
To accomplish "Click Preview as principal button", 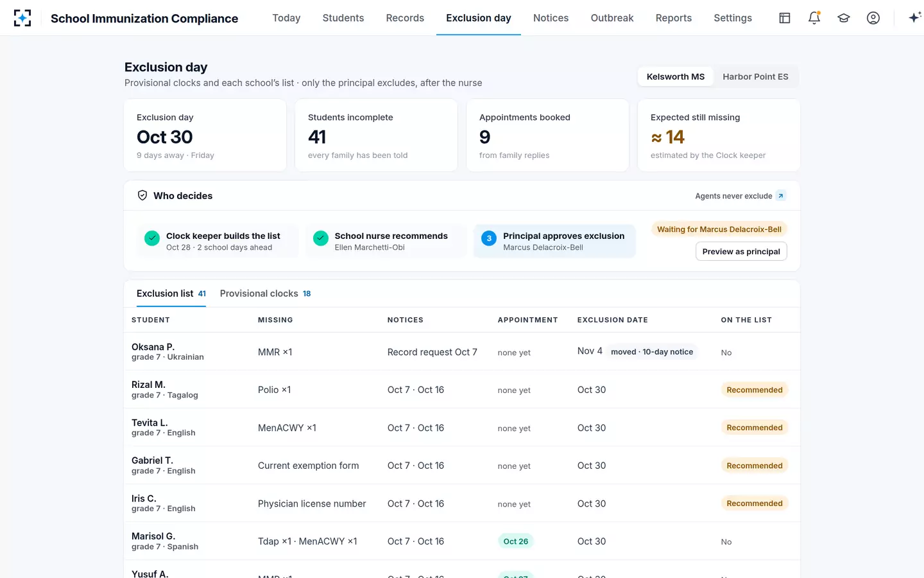I will [741, 252].
